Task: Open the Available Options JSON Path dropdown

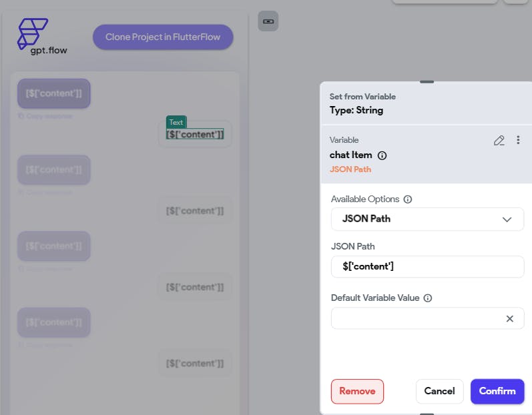Action: pyautogui.click(x=427, y=219)
